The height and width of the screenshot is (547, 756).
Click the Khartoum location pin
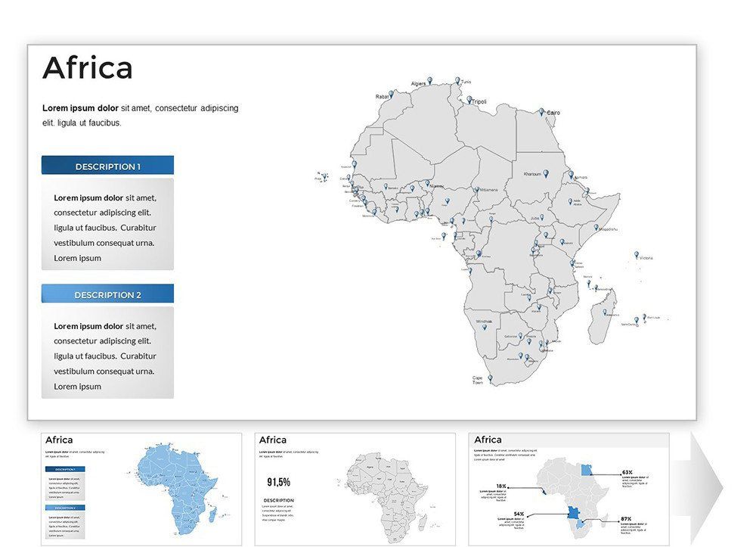pos(546,173)
